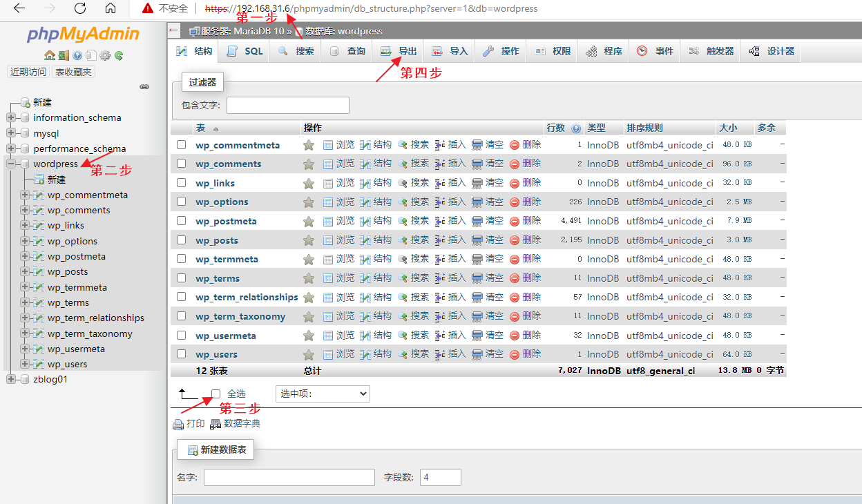This screenshot has width=862, height=504.
Task: Go to browser home page
Action: pyautogui.click(x=111, y=9)
